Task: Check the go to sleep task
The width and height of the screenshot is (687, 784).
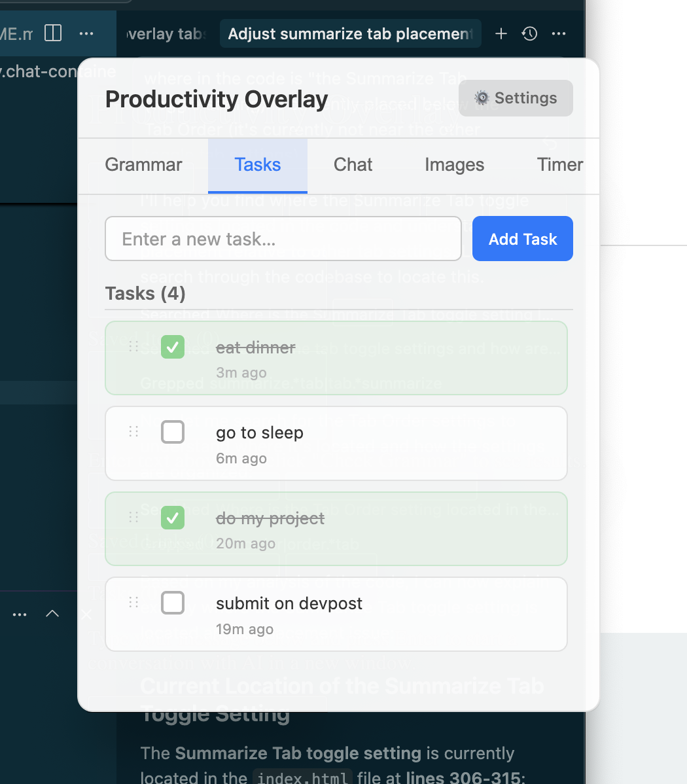Action: click(x=173, y=432)
